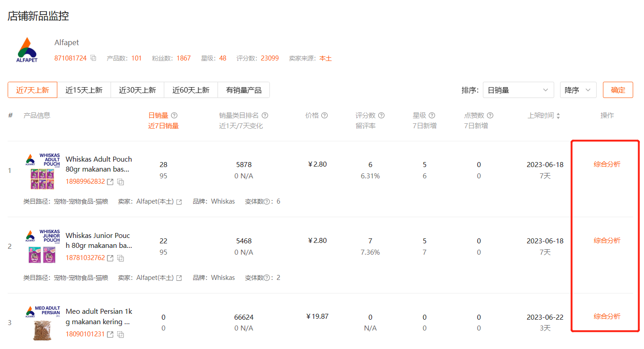Open external link for product 18781032762
Screen dimensions: 644x349
110,258
